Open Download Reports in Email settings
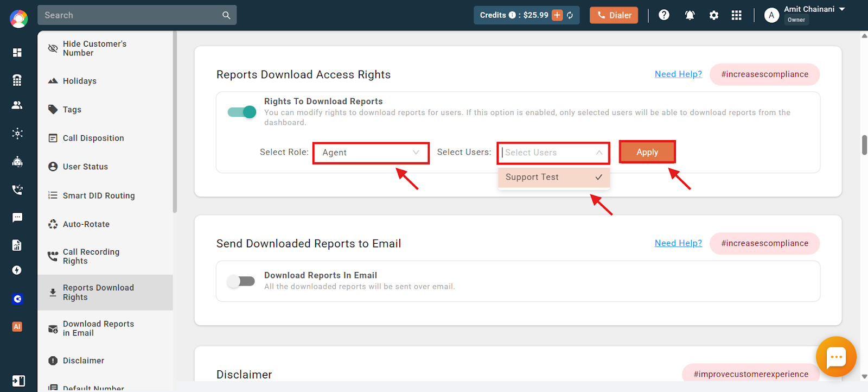Viewport: 868px width, 392px height. (x=105, y=328)
